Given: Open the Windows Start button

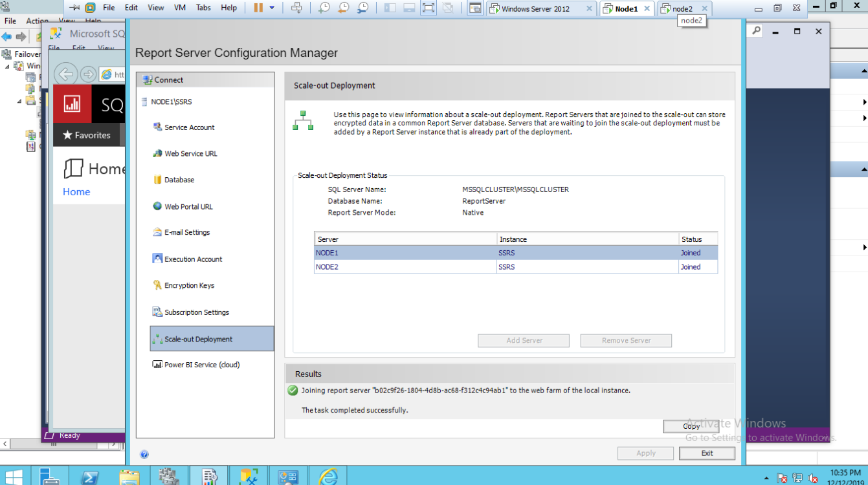Looking at the screenshot, I should (14, 477).
